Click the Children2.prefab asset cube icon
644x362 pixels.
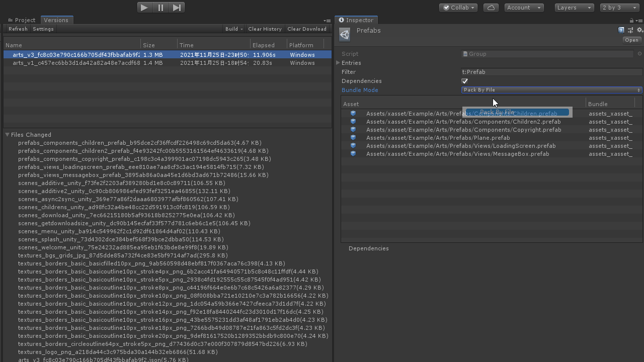353,122
